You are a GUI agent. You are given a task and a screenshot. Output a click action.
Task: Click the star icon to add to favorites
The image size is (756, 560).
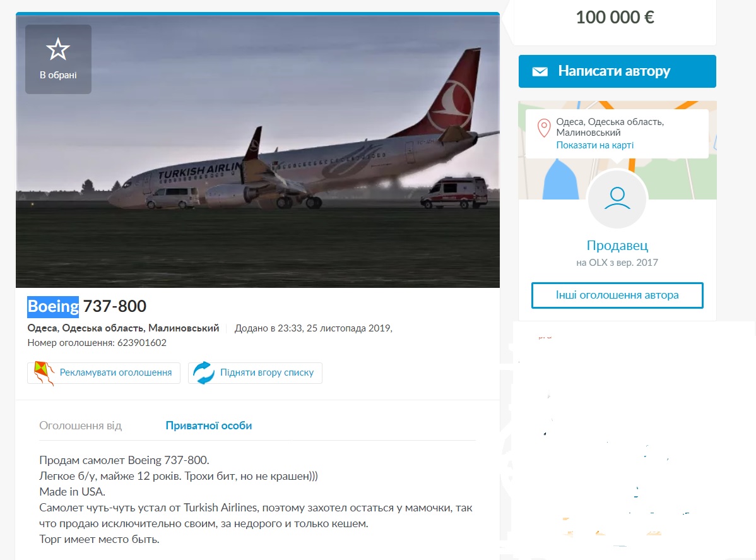click(x=58, y=50)
